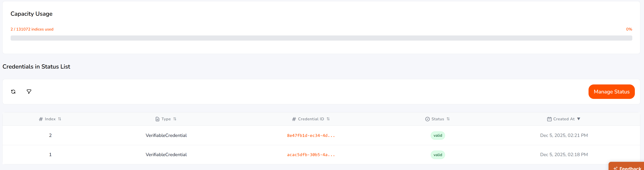
Task: Click the hash icon beside Credential ID header
Action: [x=294, y=119]
